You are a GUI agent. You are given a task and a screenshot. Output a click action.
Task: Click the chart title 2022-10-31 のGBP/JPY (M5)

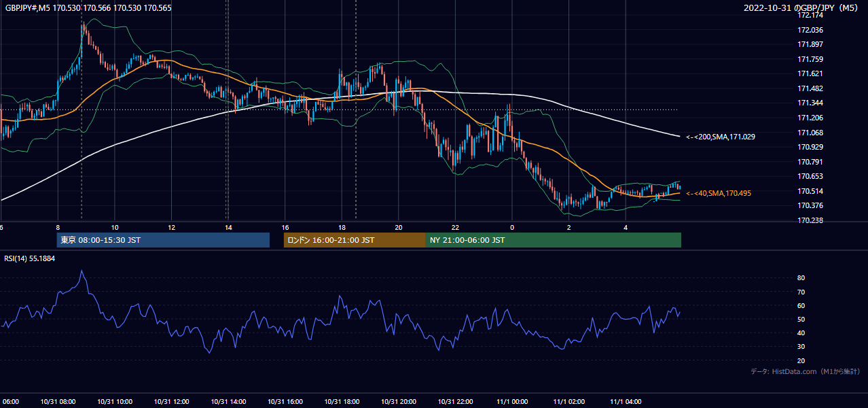(x=801, y=7)
